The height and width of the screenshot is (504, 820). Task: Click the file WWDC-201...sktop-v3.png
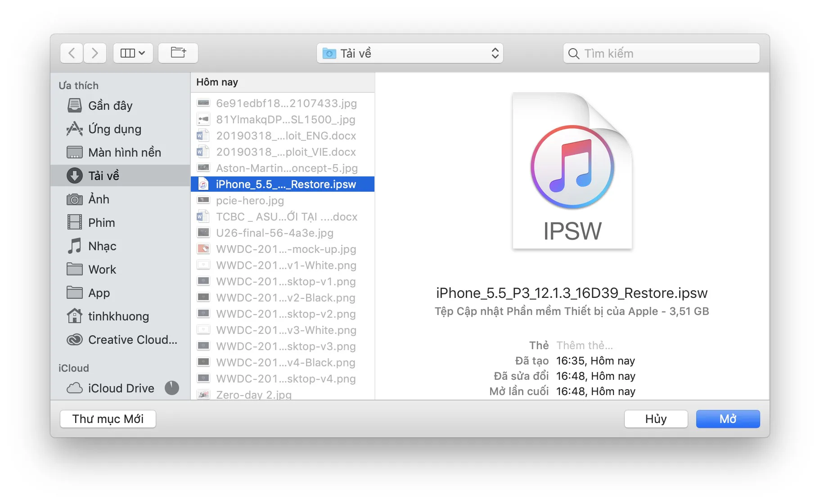[283, 346]
